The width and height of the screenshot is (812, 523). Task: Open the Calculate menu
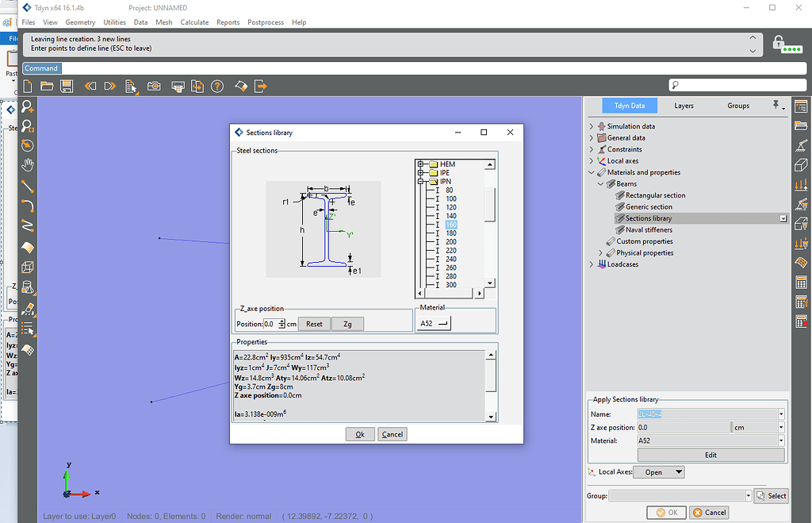point(194,22)
